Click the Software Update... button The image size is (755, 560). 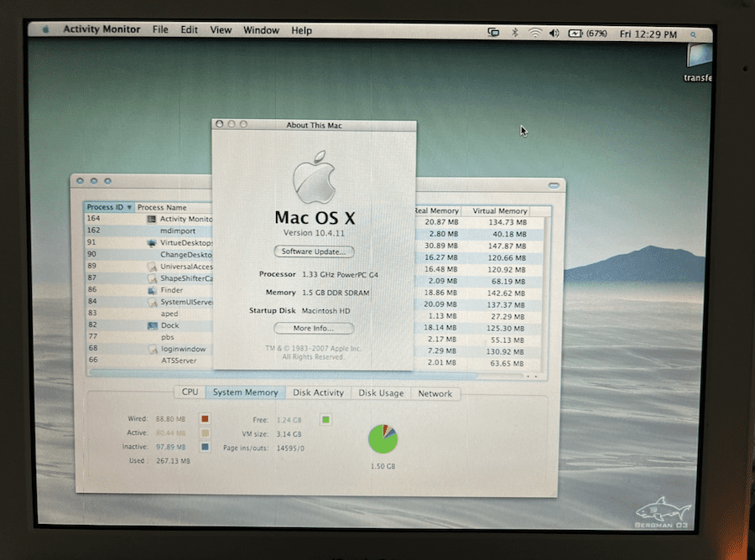pyautogui.click(x=314, y=251)
